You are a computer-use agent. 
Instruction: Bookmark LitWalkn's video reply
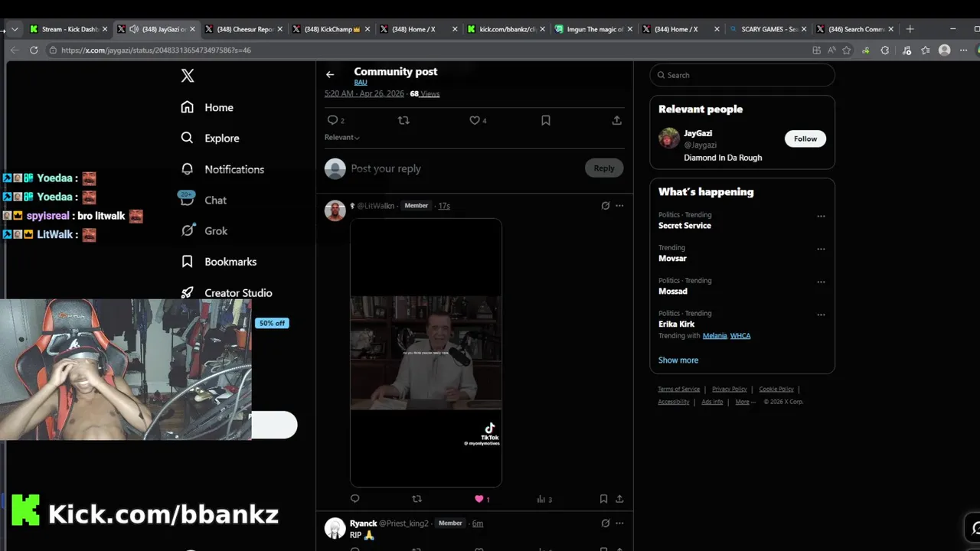coord(603,498)
